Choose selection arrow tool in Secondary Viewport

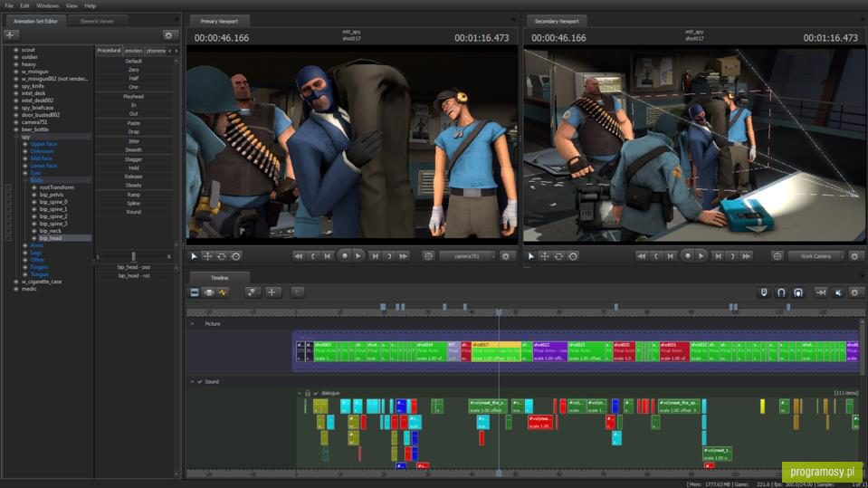(531, 256)
